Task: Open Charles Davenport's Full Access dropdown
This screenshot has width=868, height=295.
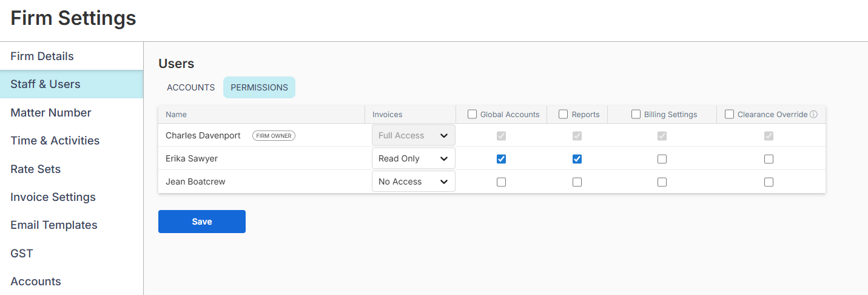Action: (413, 135)
